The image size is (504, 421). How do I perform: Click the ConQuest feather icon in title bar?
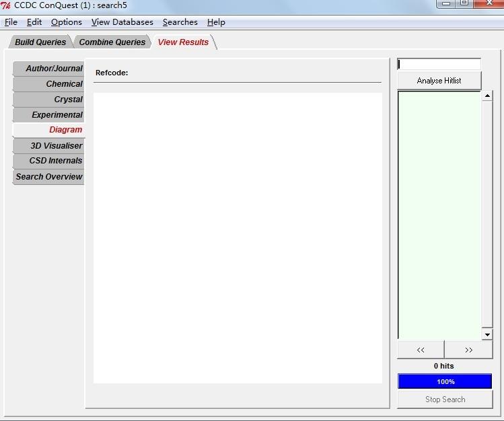[5, 5]
